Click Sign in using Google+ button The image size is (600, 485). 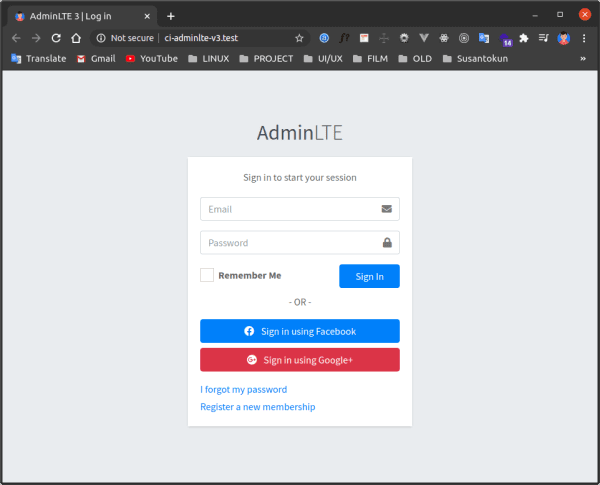[x=300, y=360]
